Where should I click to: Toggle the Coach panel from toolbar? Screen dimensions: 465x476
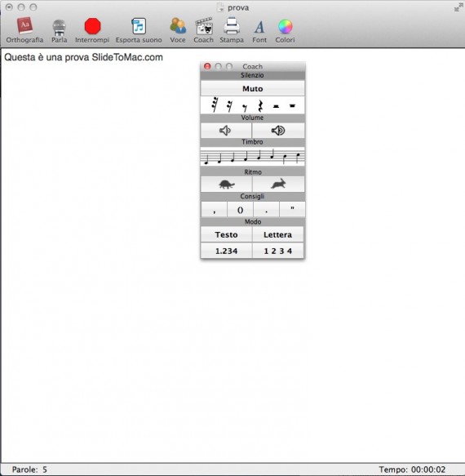(x=203, y=30)
